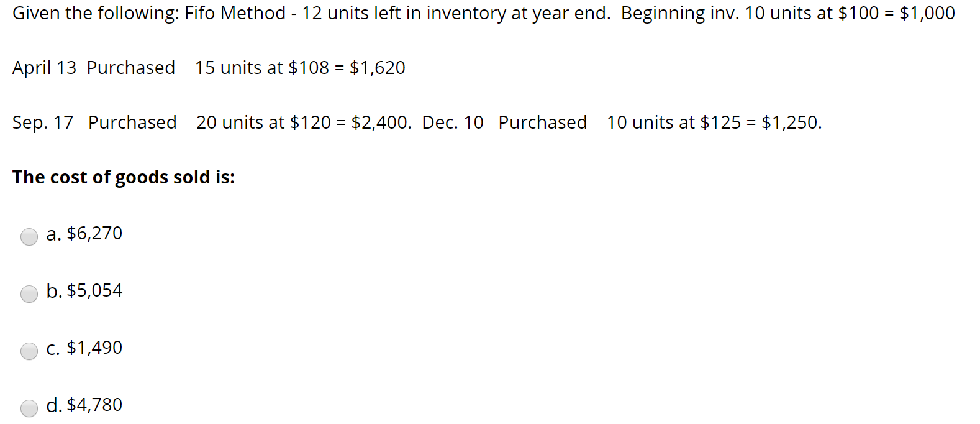Screen dimensions: 980x424
Task: Click the answer text $4,780
Action: 94,405
